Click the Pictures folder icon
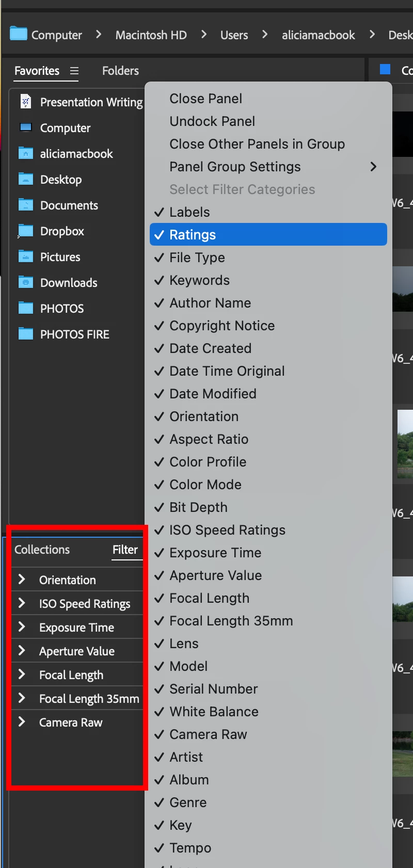The image size is (413, 868). tap(25, 256)
